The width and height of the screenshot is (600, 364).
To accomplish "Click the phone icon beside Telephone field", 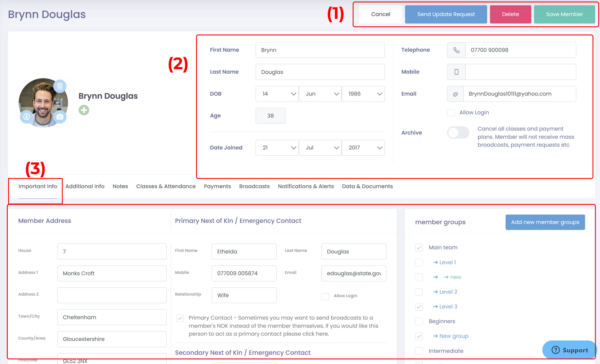I will pos(456,50).
